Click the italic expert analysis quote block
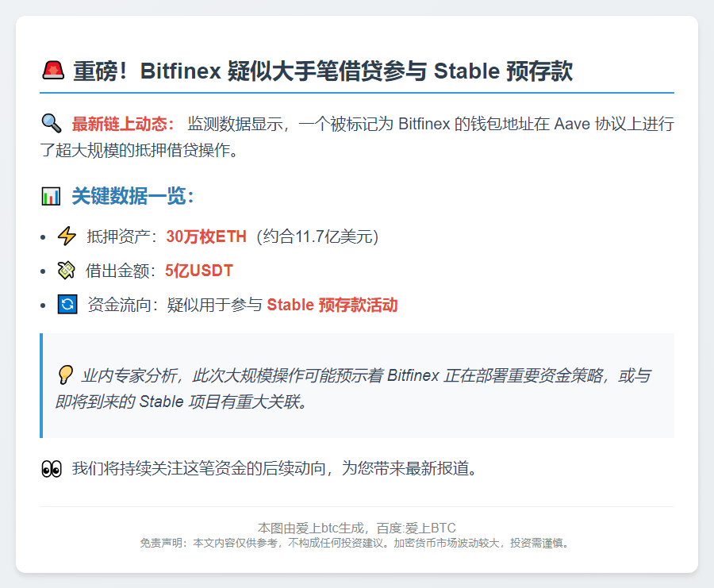714x588 pixels. click(357, 387)
